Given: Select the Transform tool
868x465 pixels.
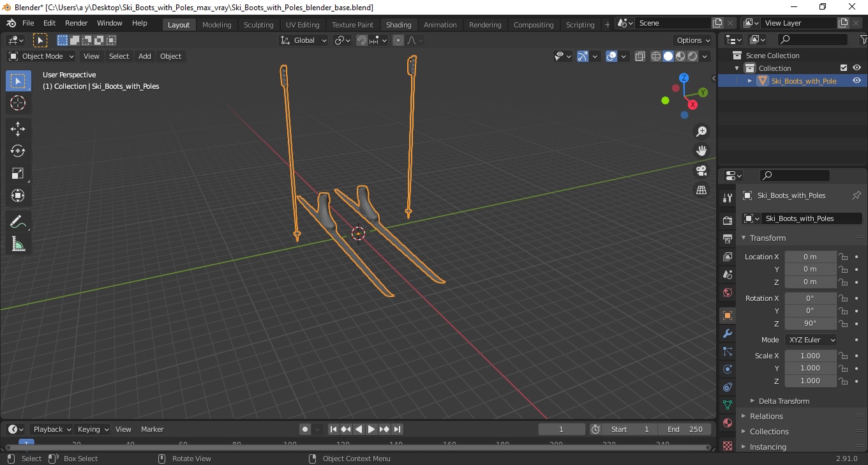Looking at the screenshot, I should tap(18, 195).
